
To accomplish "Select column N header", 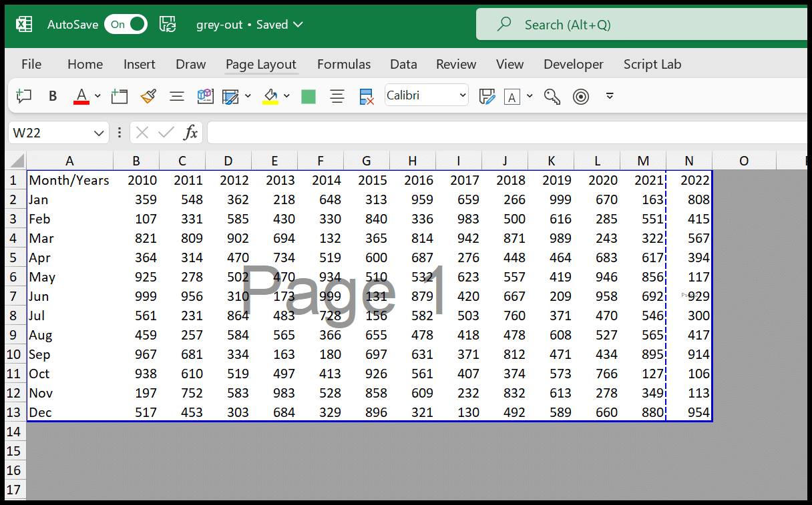I will pos(689,161).
